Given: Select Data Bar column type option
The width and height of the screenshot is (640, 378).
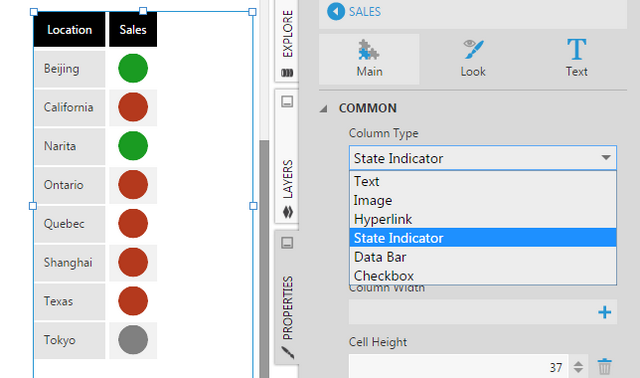Looking at the screenshot, I should [483, 257].
